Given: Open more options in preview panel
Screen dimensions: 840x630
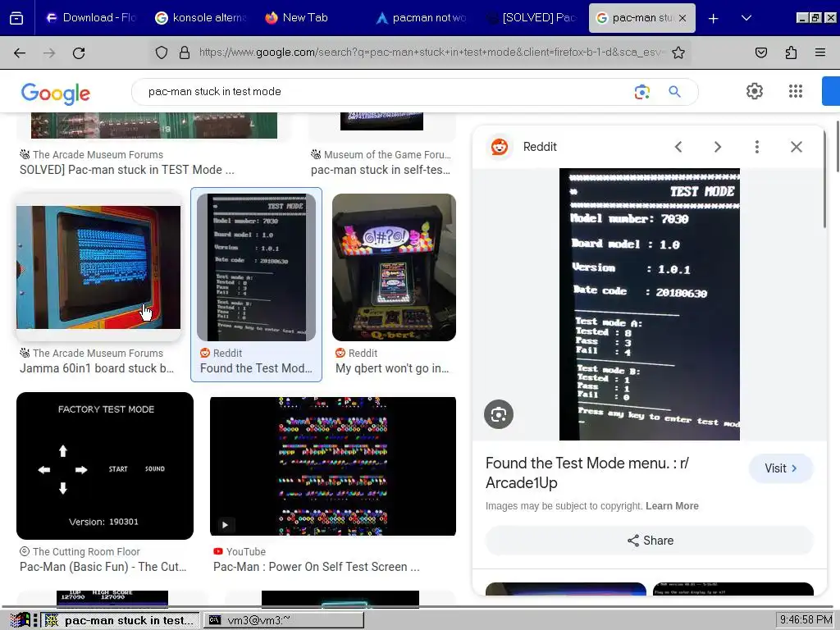Looking at the screenshot, I should [x=756, y=147].
